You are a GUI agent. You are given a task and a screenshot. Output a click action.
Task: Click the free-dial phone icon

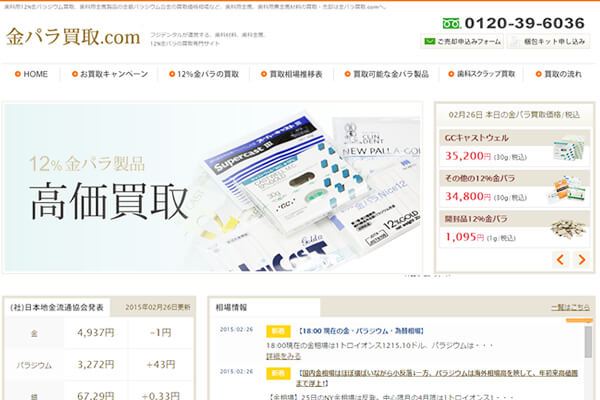[452, 23]
